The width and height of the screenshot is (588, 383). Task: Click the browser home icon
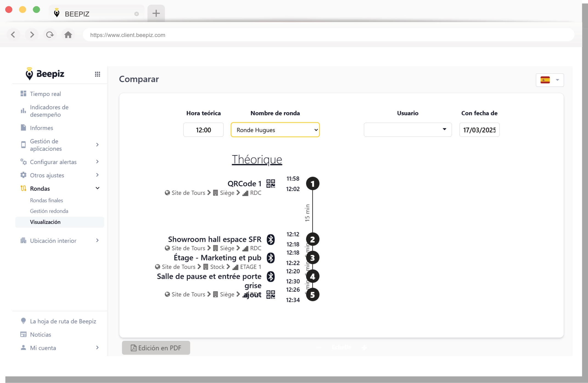(68, 35)
